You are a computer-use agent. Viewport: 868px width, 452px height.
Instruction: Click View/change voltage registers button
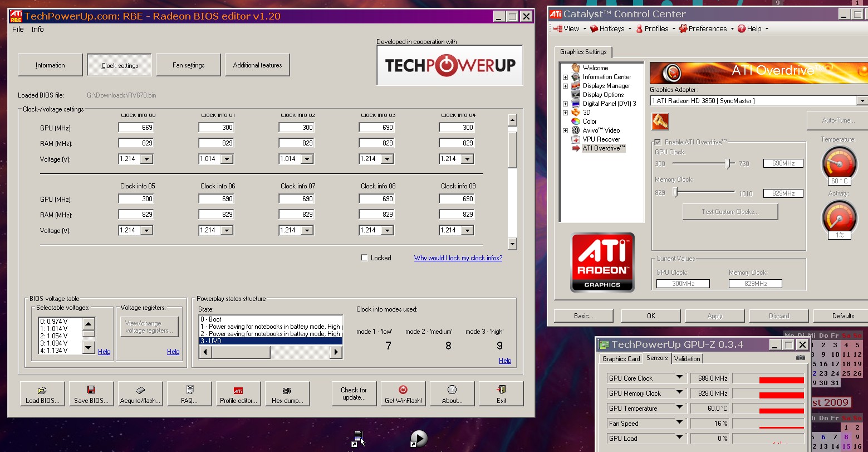[149, 327]
